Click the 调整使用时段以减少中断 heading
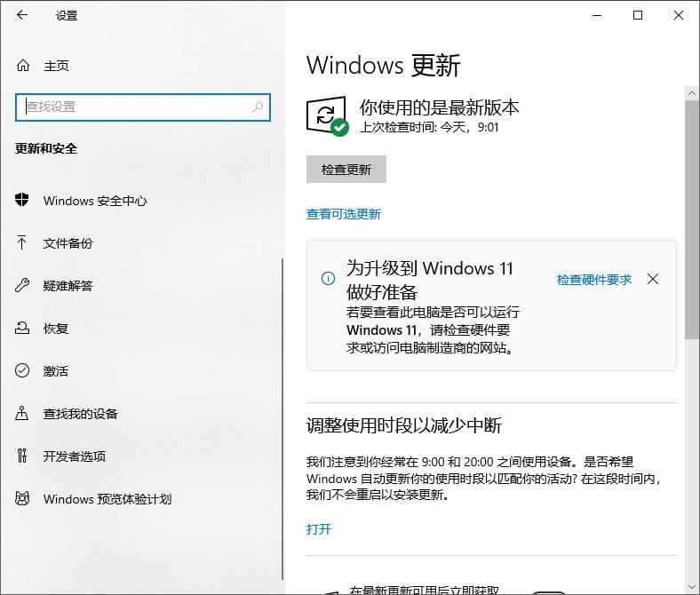Viewport: 700px width, 595px height. coord(403,425)
